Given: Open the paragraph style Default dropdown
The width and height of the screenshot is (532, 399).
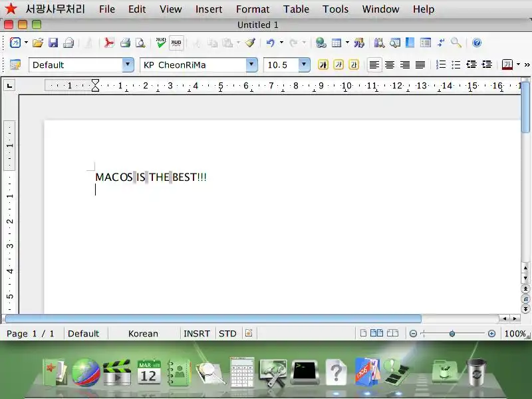Looking at the screenshot, I should click(128, 65).
